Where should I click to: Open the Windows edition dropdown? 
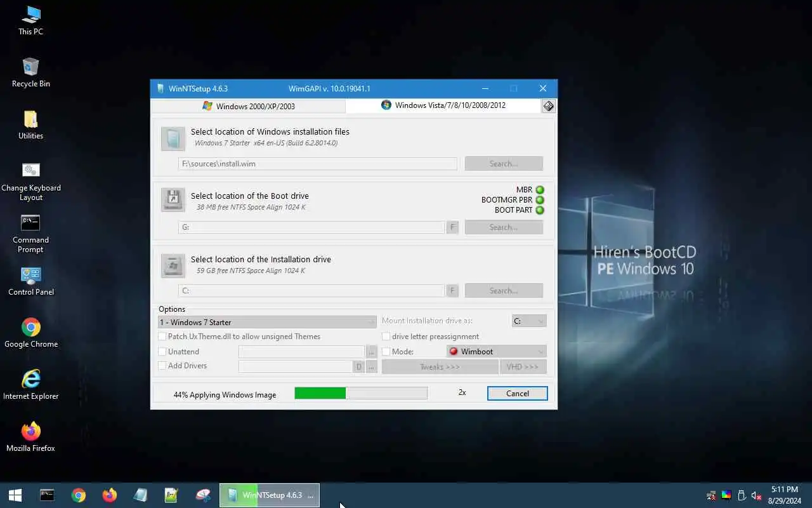point(267,322)
